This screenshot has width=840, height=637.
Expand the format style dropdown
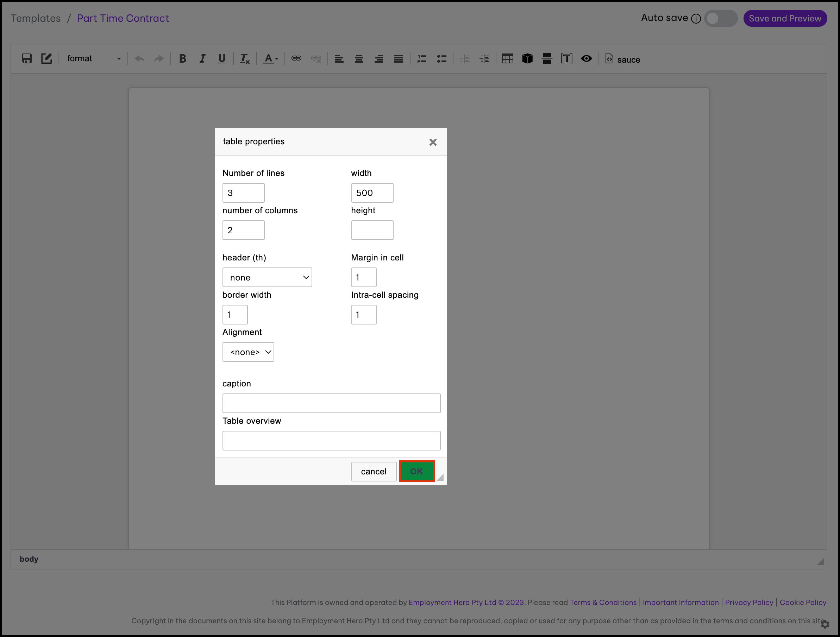(x=94, y=58)
